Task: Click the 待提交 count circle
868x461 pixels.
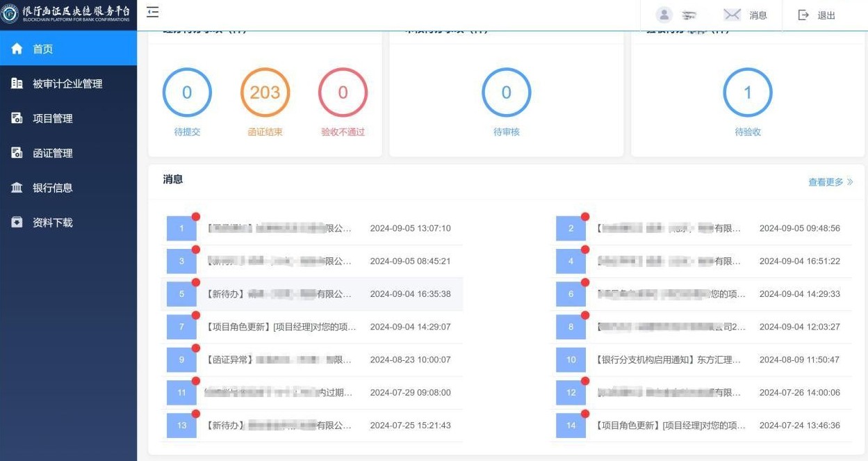Action: [187, 92]
